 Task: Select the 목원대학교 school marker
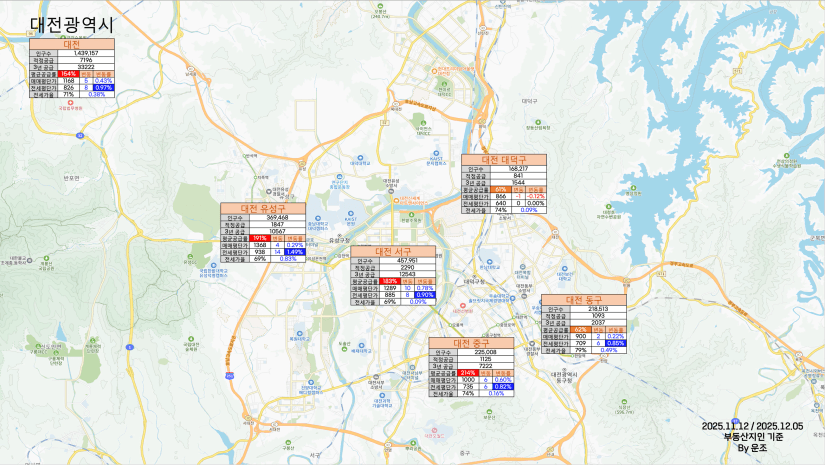pos(299,333)
